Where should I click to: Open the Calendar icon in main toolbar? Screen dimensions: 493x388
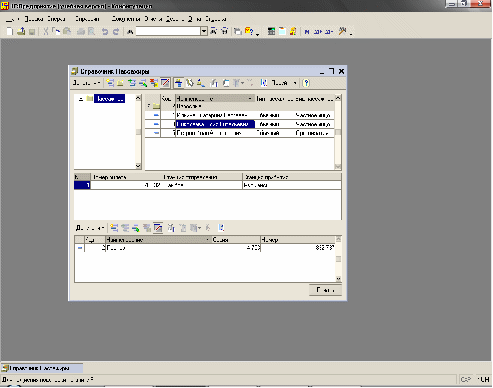coord(282,31)
